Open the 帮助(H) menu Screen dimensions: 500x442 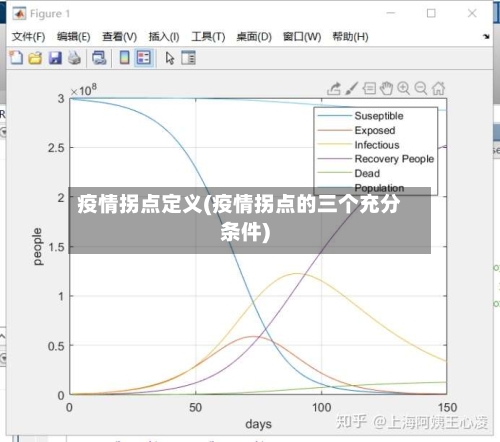pos(350,37)
